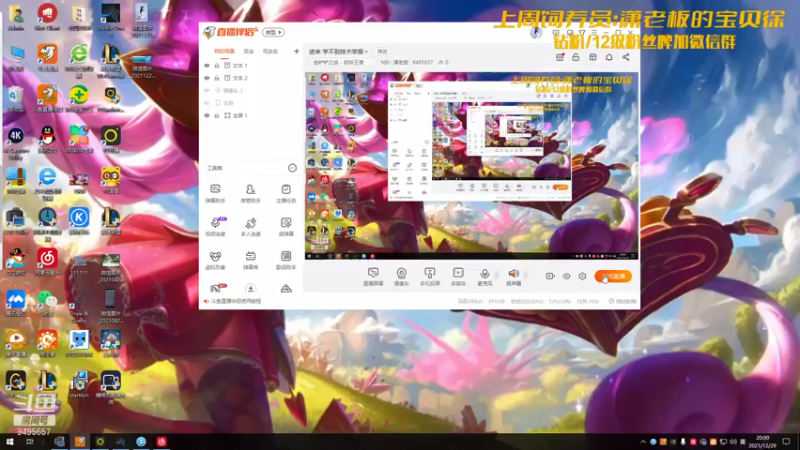Image resolution: width=800 pixels, height=450 pixels.
Task: Open the 主播任务 tasks tool
Action: 286,193
